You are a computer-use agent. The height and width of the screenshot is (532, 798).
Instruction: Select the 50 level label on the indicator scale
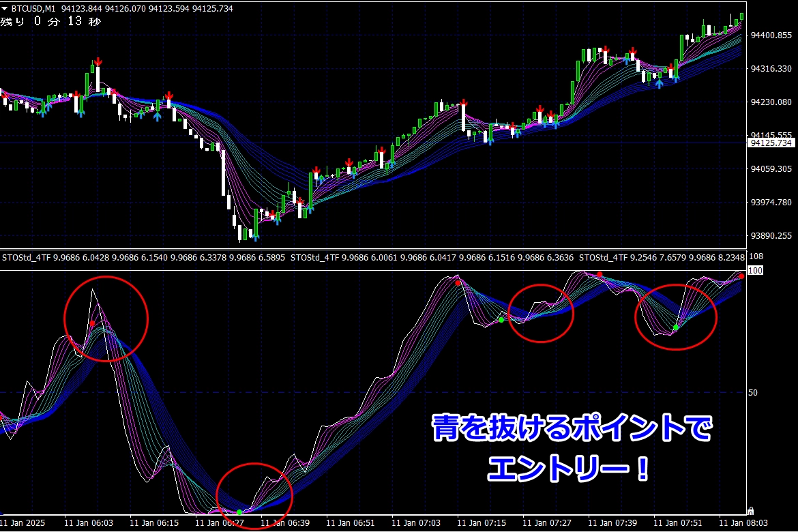754,393
